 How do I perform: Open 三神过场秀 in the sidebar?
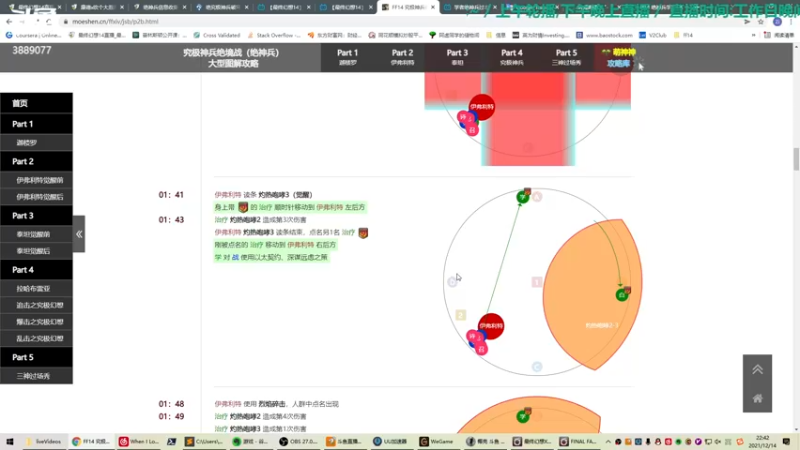click(36, 376)
